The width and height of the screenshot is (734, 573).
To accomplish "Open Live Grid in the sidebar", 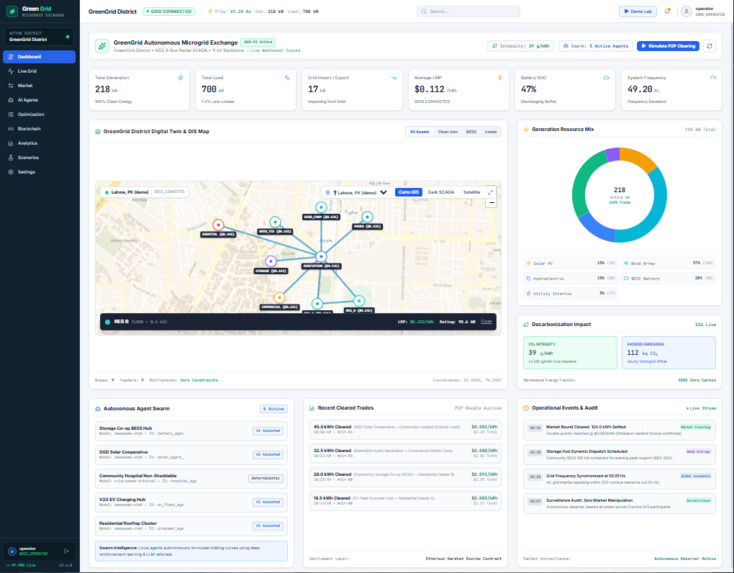I will (x=39, y=71).
